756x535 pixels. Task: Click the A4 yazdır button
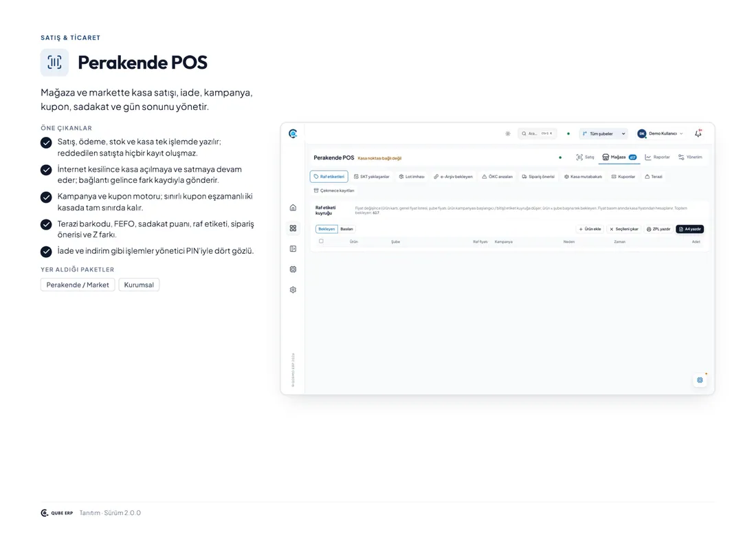click(689, 229)
